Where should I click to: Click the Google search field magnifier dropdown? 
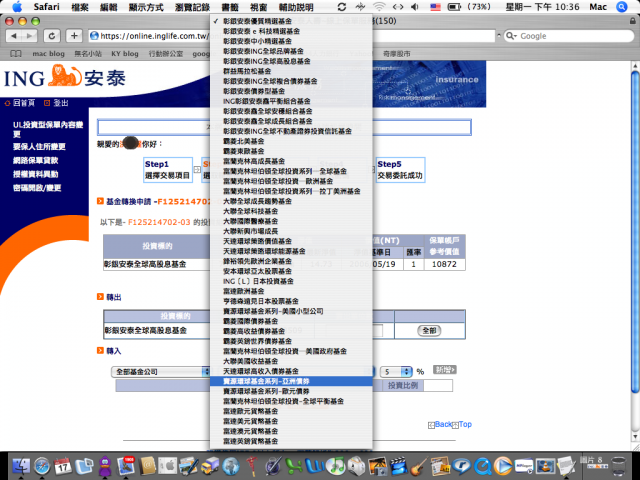click(x=512, y=36)
